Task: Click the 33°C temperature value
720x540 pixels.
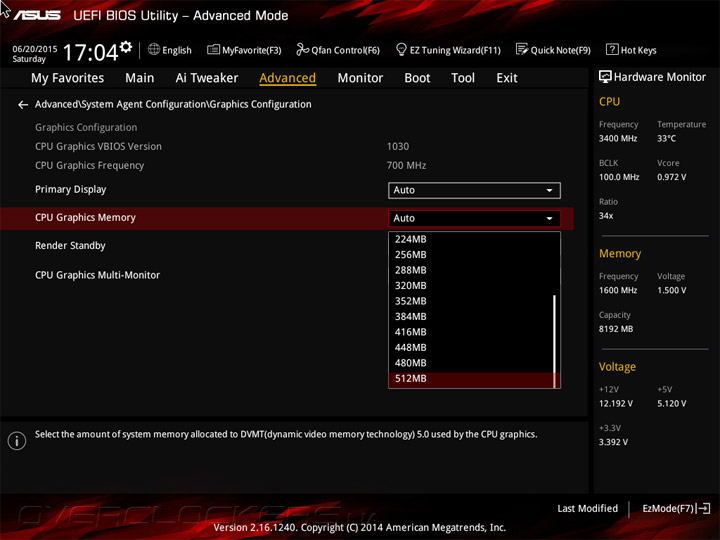Action: (666, 138)
